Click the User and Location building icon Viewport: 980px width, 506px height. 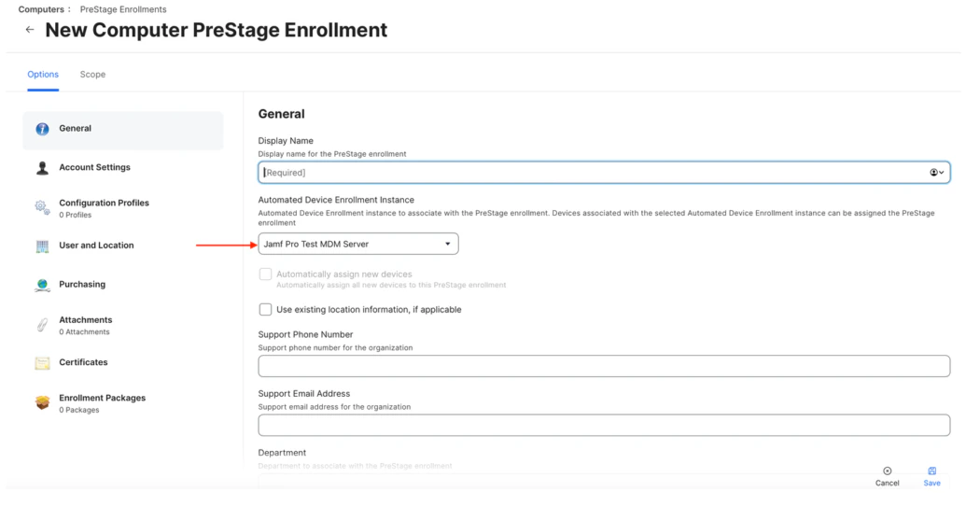pos(42,246)
